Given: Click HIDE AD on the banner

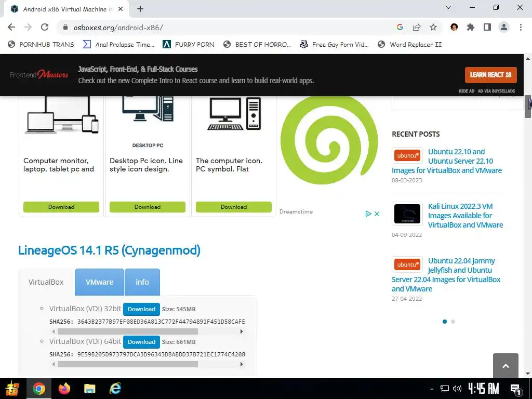Looking at the screenshot, I should click(x=466, y=91).
